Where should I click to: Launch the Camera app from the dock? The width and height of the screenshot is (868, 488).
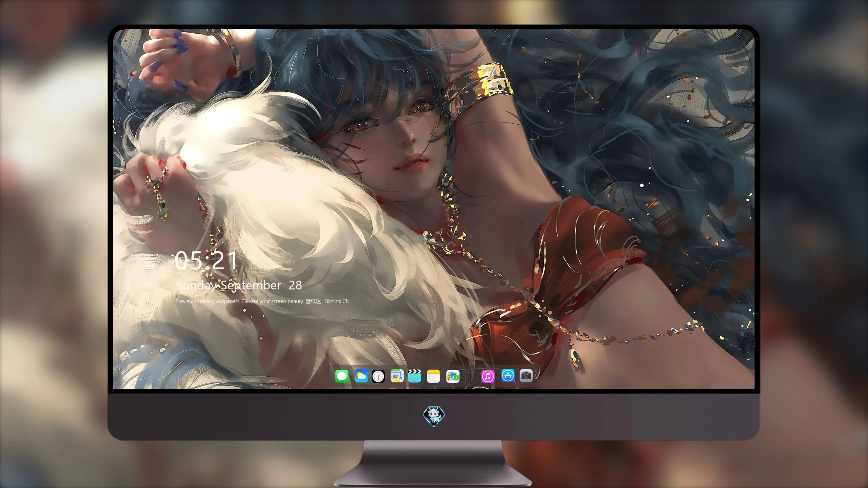(x=526, y=375)
